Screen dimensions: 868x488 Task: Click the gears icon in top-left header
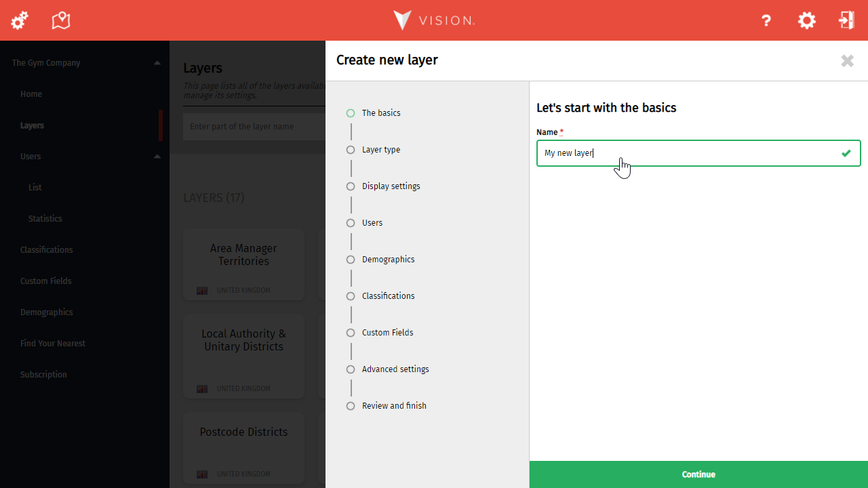point(20,20)
